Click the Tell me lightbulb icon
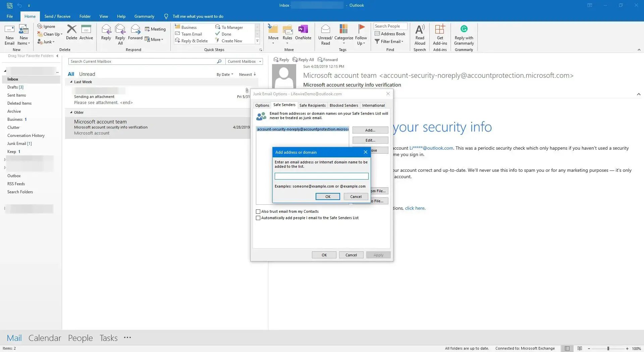The height and width of the screenshot is (352, 644). 166,16
